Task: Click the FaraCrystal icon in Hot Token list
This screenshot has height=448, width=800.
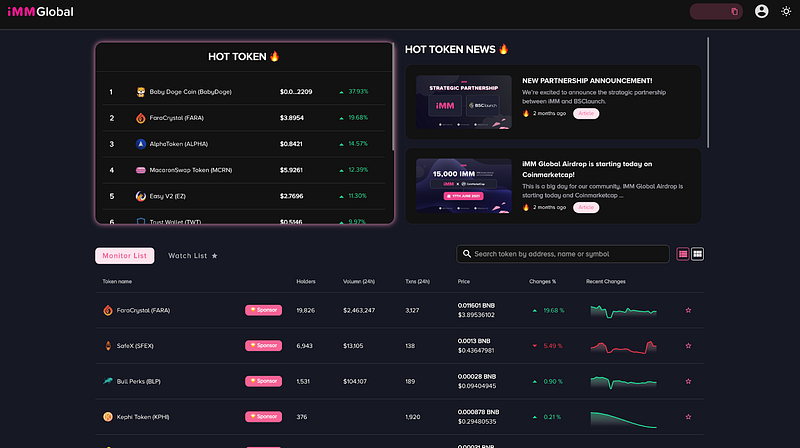Action: (x=141, y=118)
